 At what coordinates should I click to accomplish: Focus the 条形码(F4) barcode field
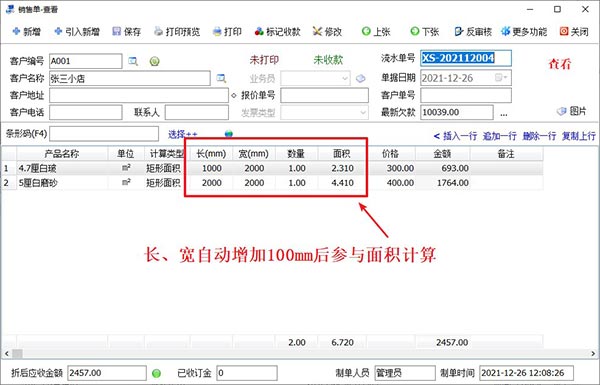click(104, 134)
